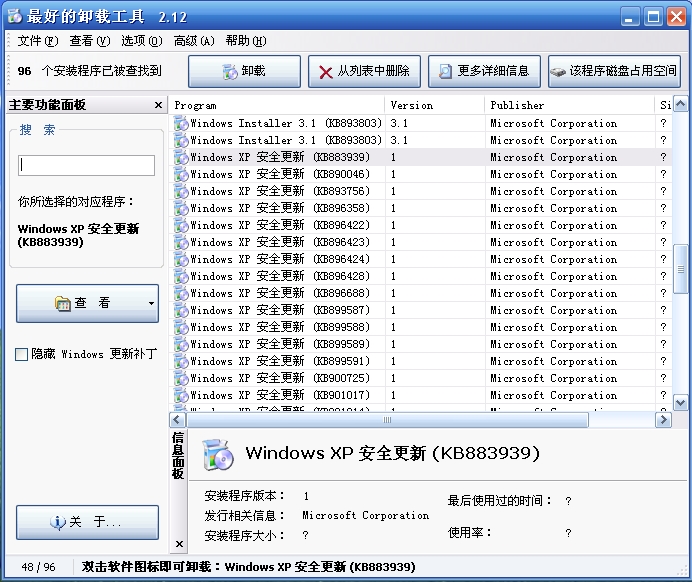Open the 文件(F) menu

38,41
